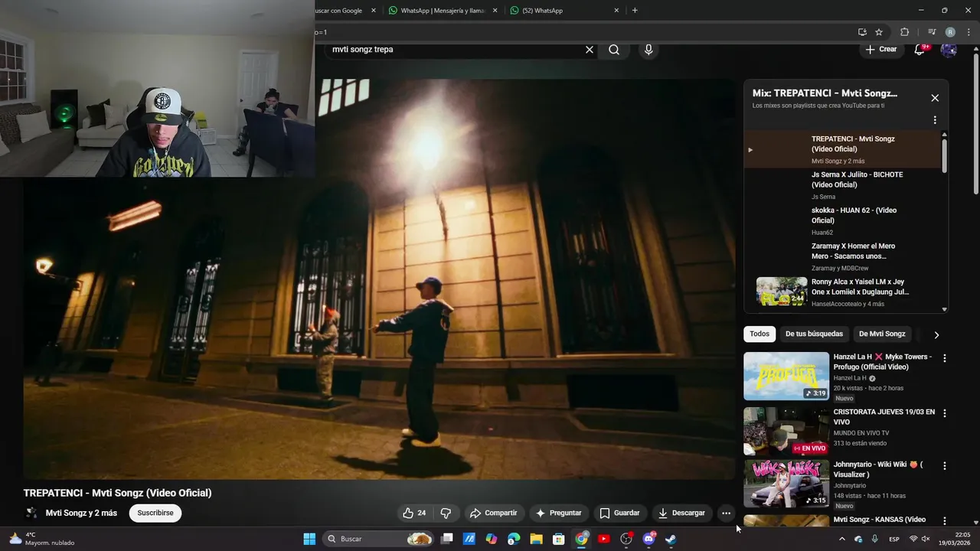This screenshot has height=551, width=980.
Task: Click the Guardar button
Action: point(619,513)
